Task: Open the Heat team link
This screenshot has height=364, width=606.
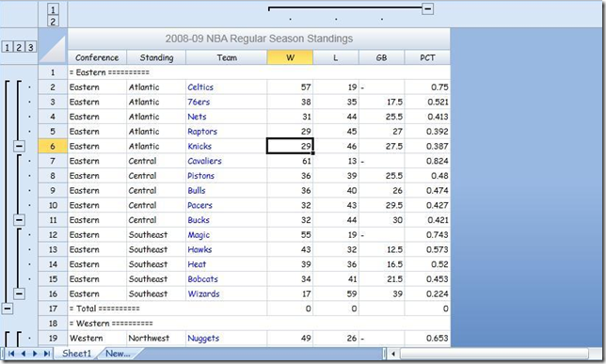Action: click(x=197, y=264)
